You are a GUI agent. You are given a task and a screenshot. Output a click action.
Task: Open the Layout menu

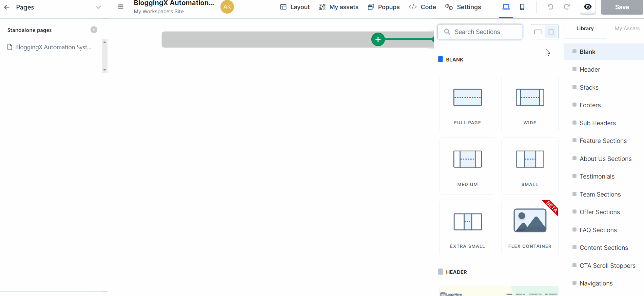pyautogui.click(x=295, y=7)
